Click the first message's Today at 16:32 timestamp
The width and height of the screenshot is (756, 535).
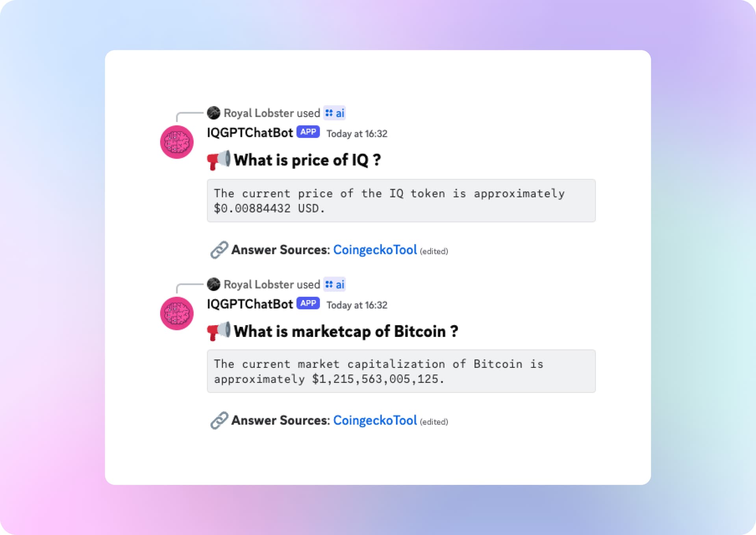click(357, 134)
